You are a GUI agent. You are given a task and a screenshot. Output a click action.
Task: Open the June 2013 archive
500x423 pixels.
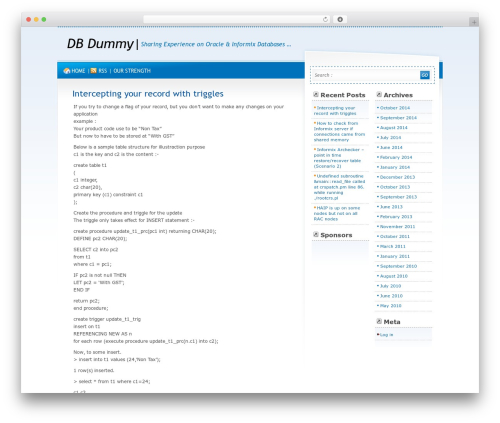pos(391,207)
